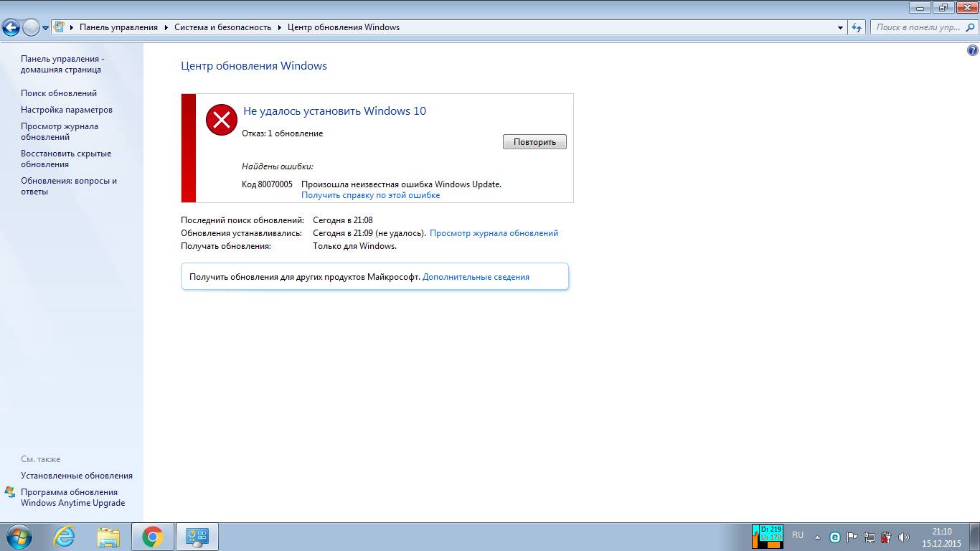Click the network connection tray icon
Viewport: 980px width, 551px height.
tap(870, 537)
